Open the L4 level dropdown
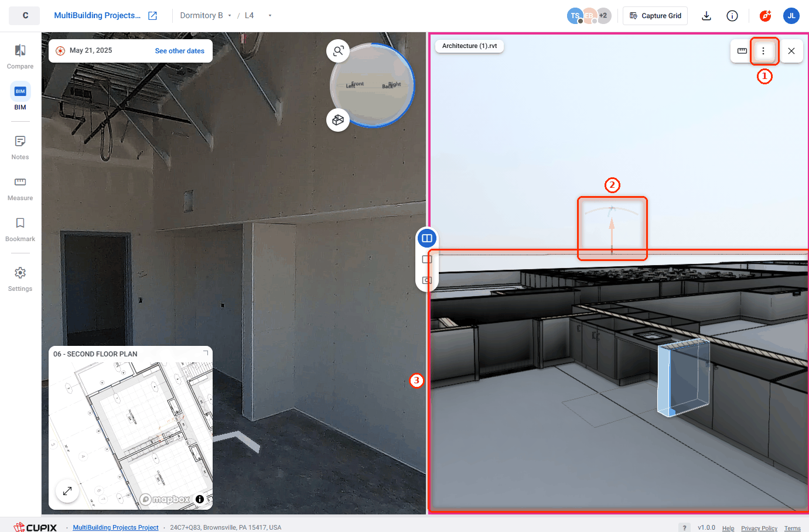Screen dimensions: 809x532 [x=258, y=16]
